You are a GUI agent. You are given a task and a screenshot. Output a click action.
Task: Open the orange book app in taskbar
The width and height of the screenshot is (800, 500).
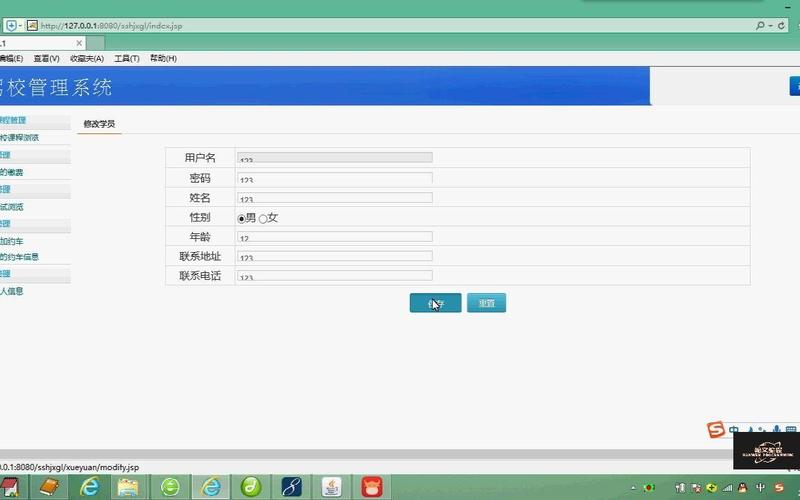click(x=49, y=487)
